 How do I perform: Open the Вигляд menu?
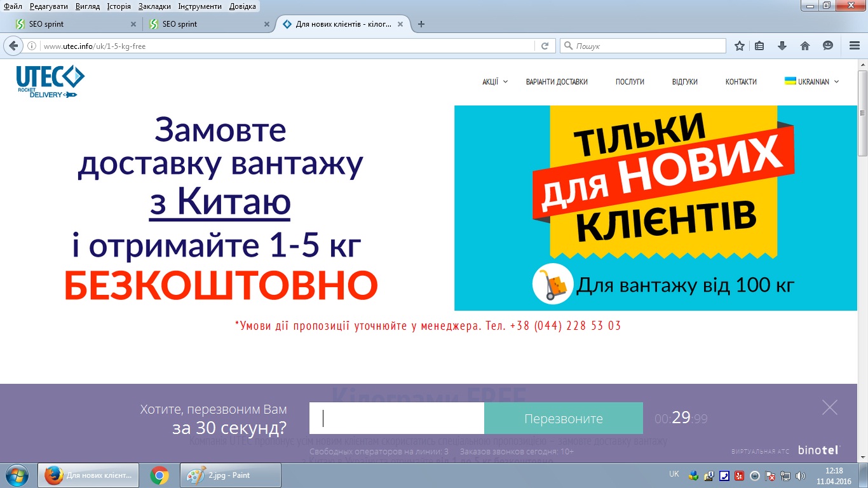coord(88,6)
